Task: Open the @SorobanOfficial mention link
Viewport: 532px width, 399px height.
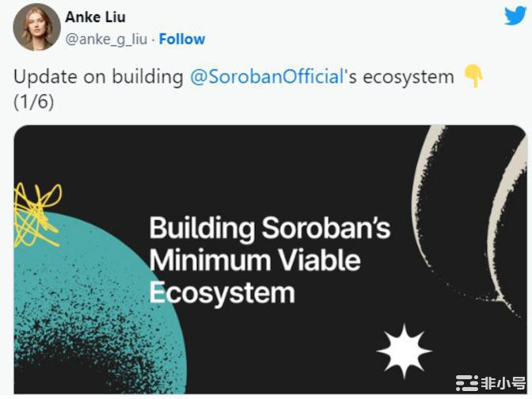Action: point(267,78)
